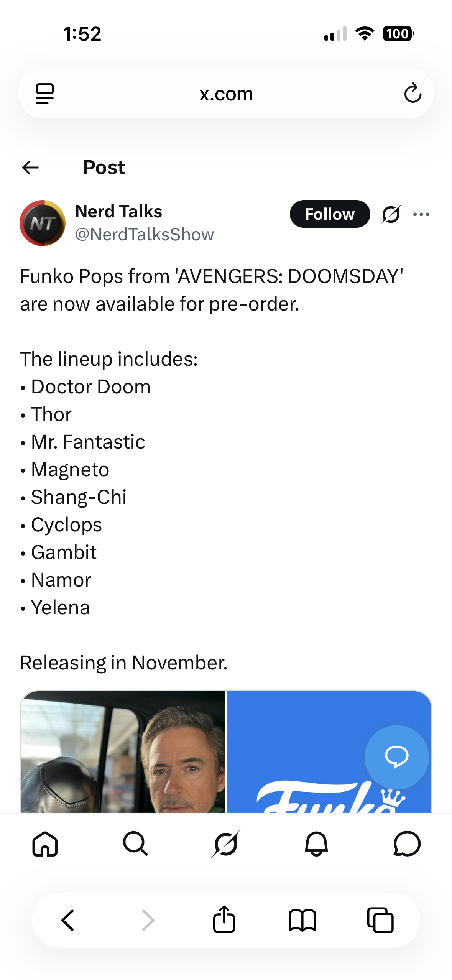The height and width of the screenshot is (980, 452).
Task: Switch to the Home tab
Action: tap(45, 844)
